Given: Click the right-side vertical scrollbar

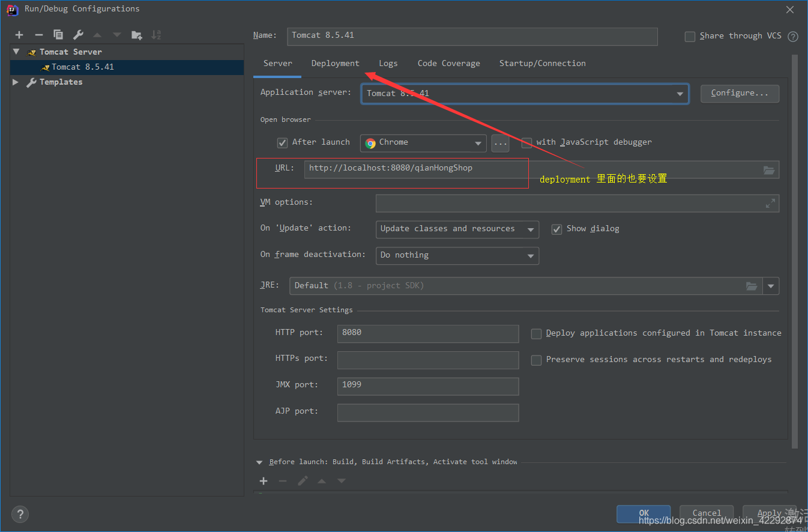Looking at the screenshot, I should [x=795, y=251].
